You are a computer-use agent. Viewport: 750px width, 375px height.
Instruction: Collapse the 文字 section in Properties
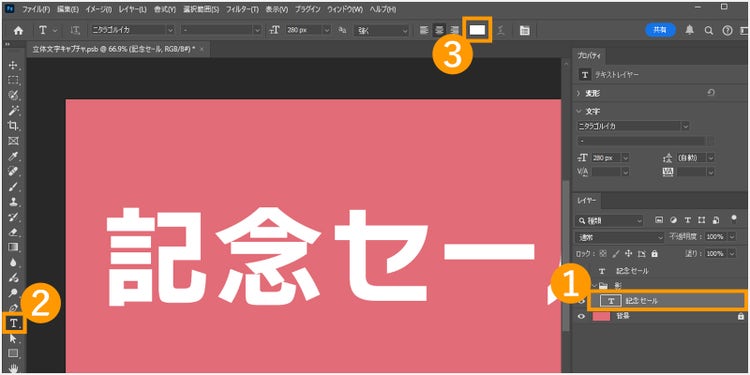579,111
